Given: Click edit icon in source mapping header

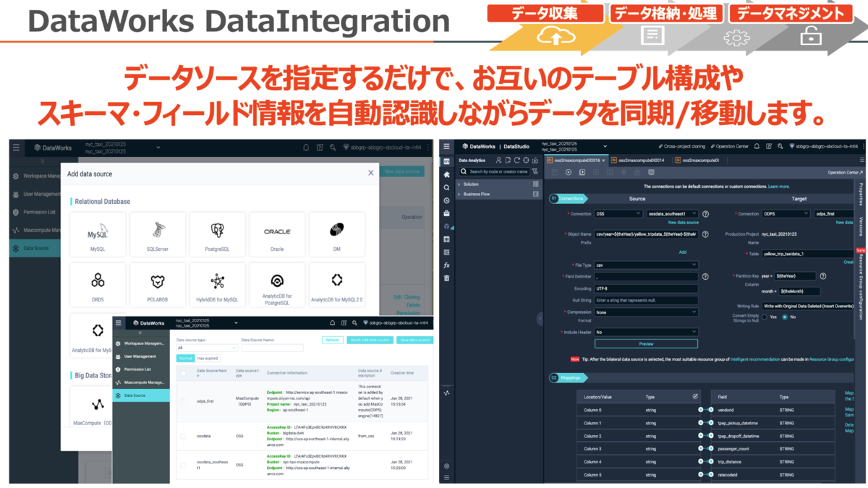Looking at the screenshot, I should coord(695,397).
